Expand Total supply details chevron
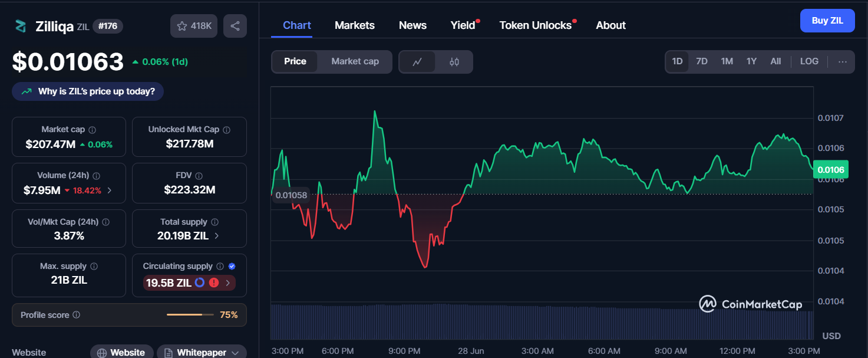The image size is (868, 358). click(x=217, y=236)
